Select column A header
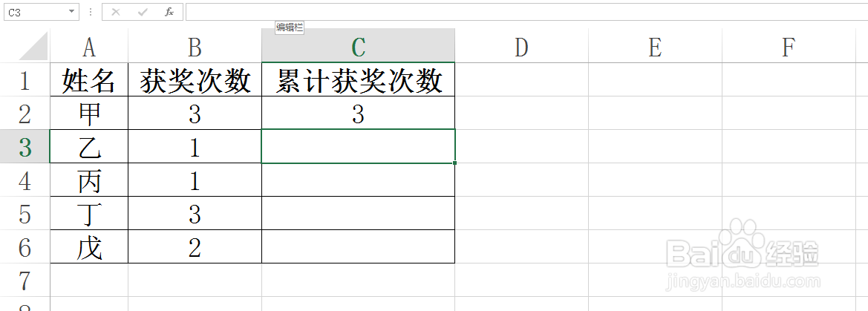The image size is (868, 311). click(x=89, y=47)
